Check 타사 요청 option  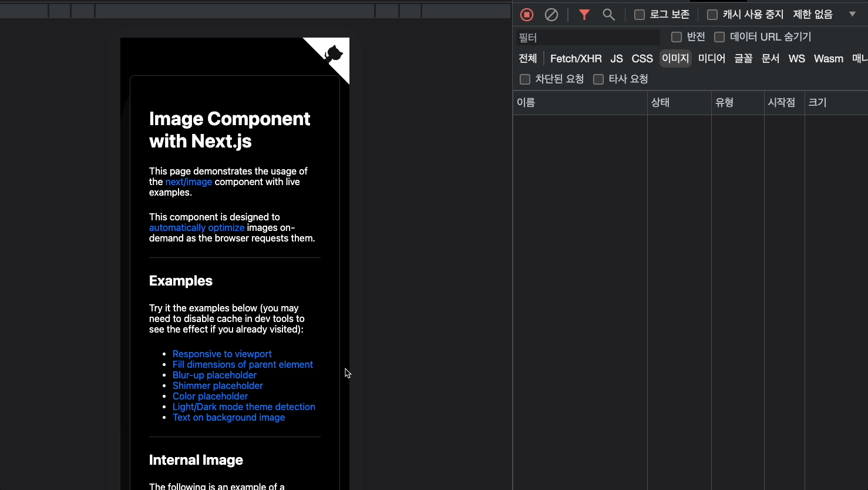(598, 79)
